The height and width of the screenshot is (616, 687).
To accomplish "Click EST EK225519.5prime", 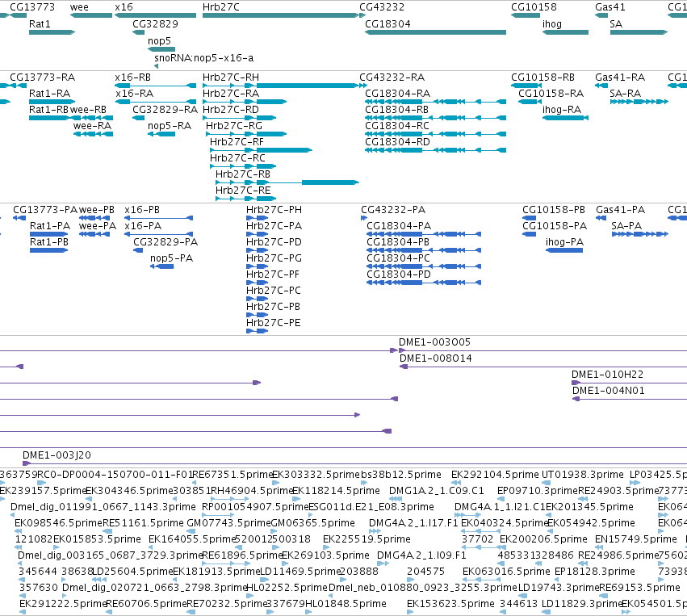I will 367,538.
